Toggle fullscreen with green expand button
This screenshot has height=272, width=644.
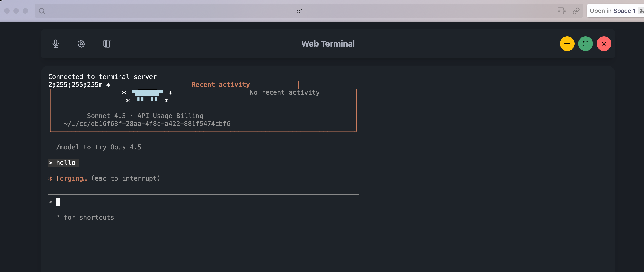pos(585,44)
